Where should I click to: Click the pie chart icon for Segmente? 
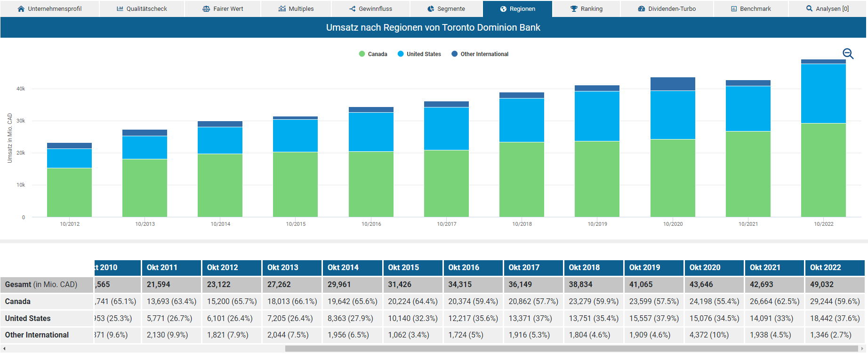tap(431, 9)
